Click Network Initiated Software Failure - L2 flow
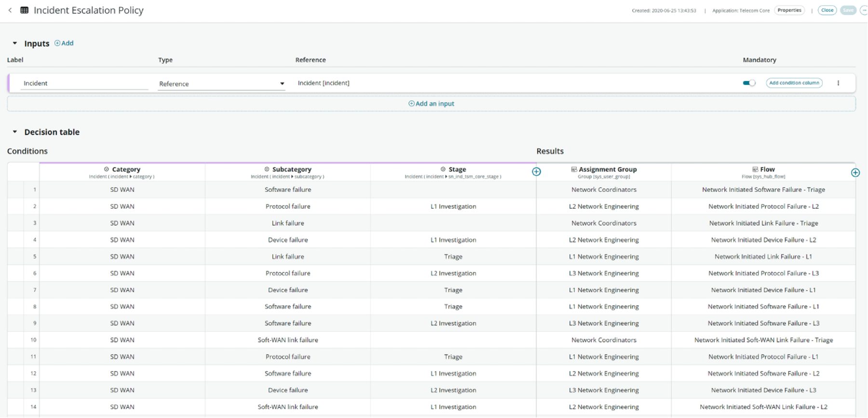The width and height of the screenshot is (868, 418). click(x=763, y=374)
